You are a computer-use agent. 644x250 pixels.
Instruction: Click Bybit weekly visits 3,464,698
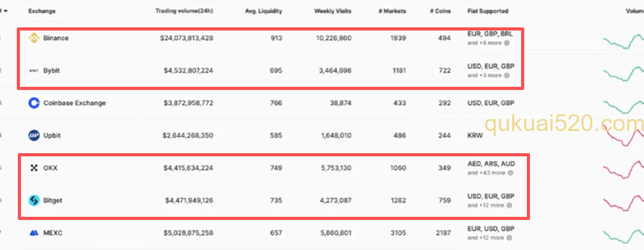tap(336, 71)
